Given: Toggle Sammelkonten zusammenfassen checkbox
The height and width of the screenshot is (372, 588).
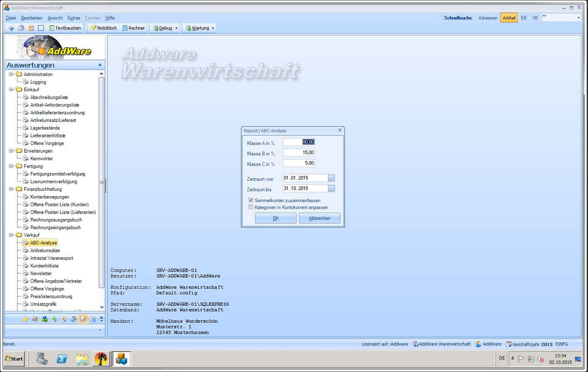Looking at the screenshot, I should point(251,200).
